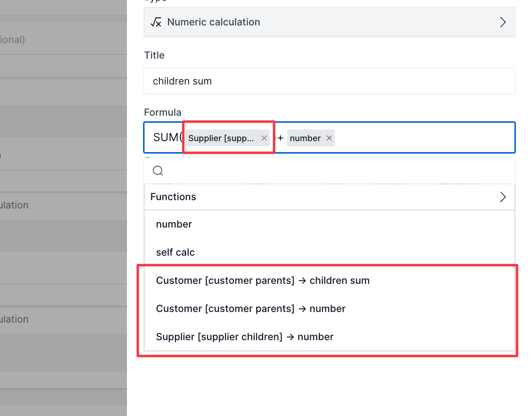Open the Numeric calculation type selector

(x=329, y=22)
